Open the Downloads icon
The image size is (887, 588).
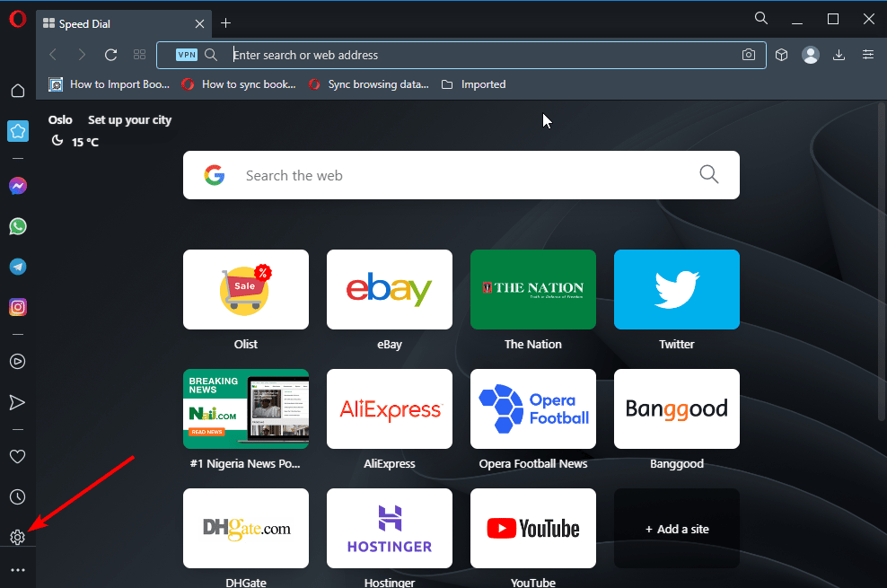(x=839, y=55)
